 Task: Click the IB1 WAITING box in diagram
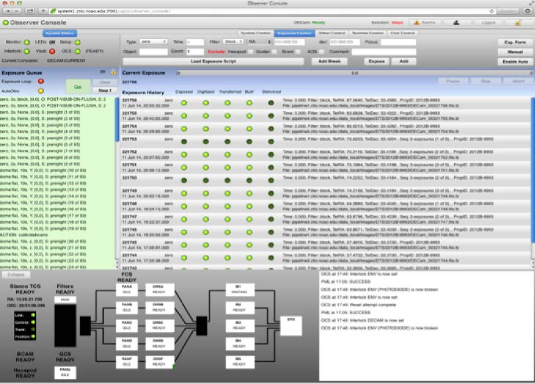click(240, 289)
